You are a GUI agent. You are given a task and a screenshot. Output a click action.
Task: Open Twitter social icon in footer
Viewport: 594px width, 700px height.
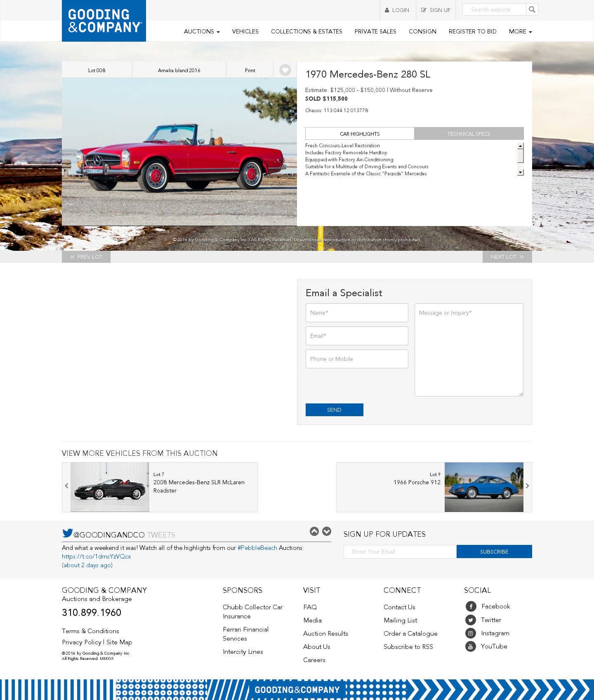[x=471, y=620]
